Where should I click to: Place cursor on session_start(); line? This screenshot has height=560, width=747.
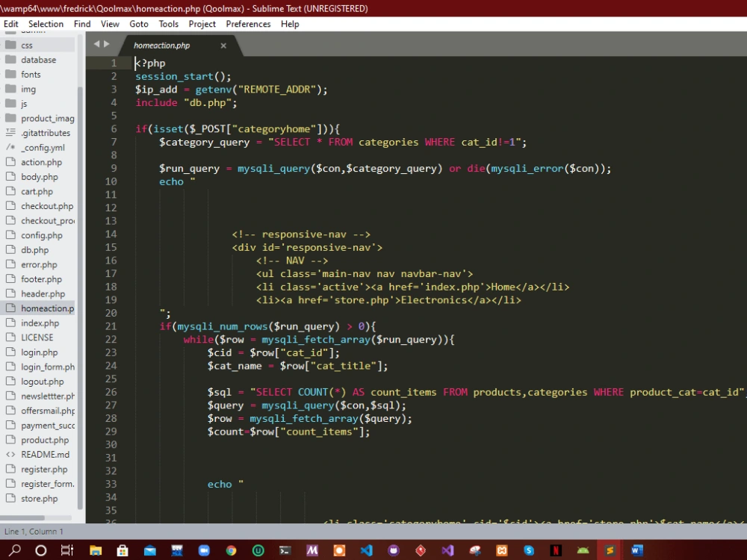(183, 76)
